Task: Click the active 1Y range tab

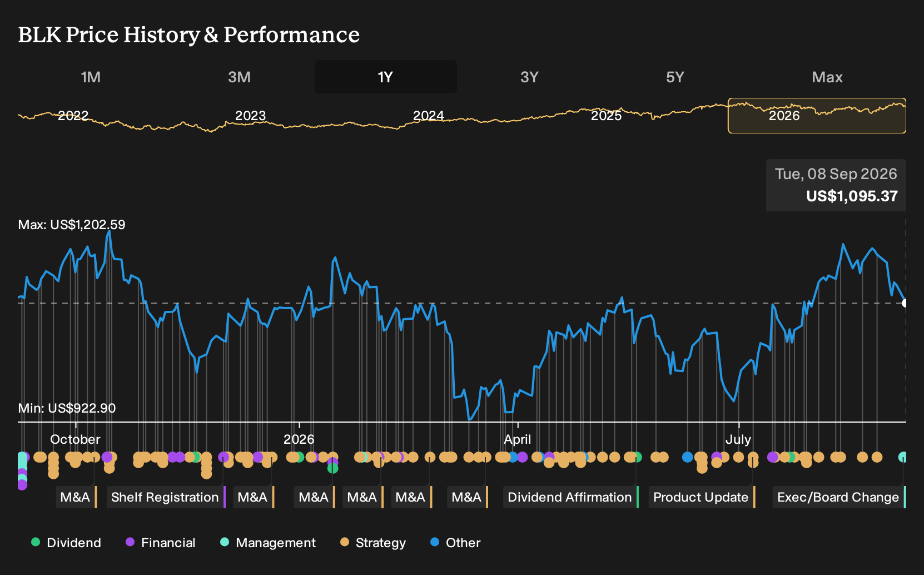Action: [x=386, y=77]
